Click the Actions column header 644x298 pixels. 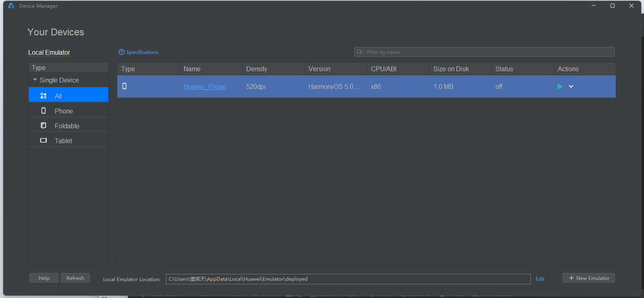pyautogui.click(x=585, y=69)
